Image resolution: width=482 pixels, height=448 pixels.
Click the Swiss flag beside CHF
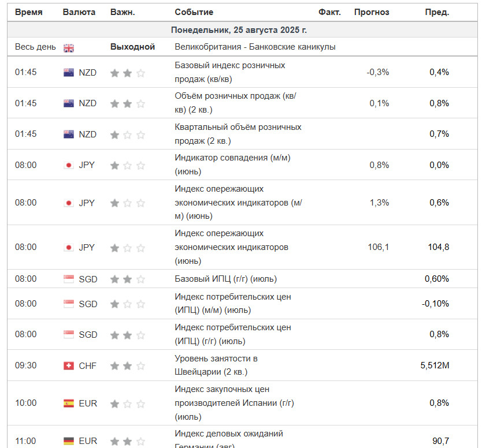[x=69, y=365]
